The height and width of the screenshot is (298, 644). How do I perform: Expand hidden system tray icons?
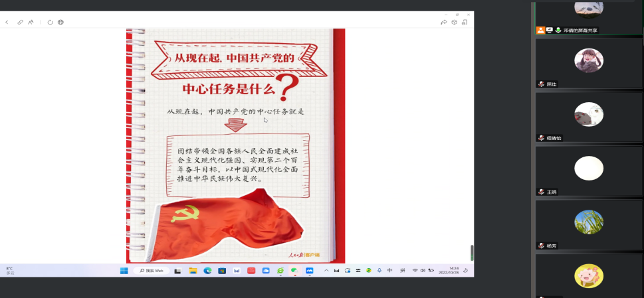coord(326,271)
